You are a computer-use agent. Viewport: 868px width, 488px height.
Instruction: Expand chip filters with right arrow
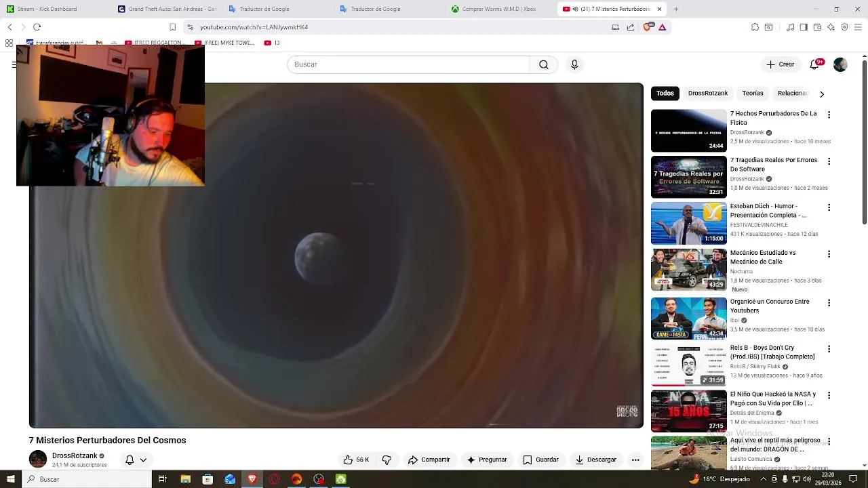822,94
